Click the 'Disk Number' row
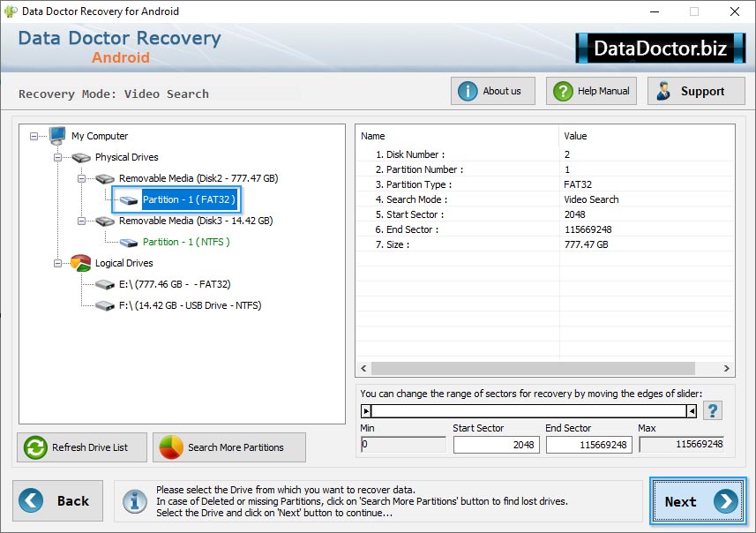The height and width of the screenshot is (533, 756). [545, 154]
